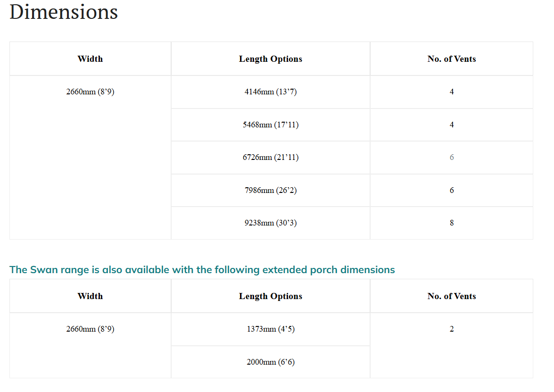Image resolution: width=554 pixels, height=392 pixels.
Task: Click Length Options header in the porch table
Action: [271, 296]
